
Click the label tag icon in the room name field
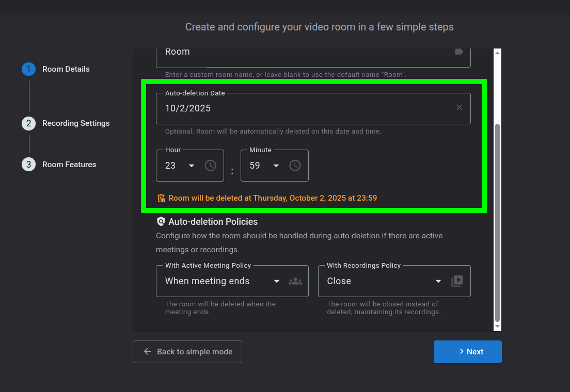[x=458, y=52]
